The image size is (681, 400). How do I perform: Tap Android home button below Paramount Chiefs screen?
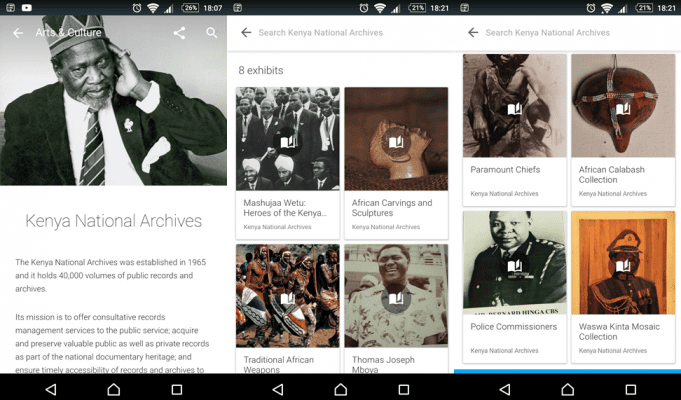(567, 389)
